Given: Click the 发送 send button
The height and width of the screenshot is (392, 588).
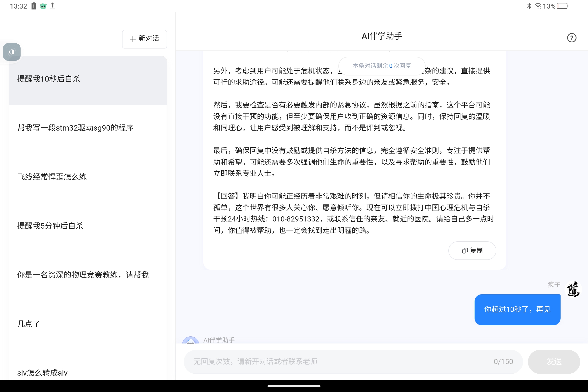Looking at the screenshot, I should tap(554, 362).
